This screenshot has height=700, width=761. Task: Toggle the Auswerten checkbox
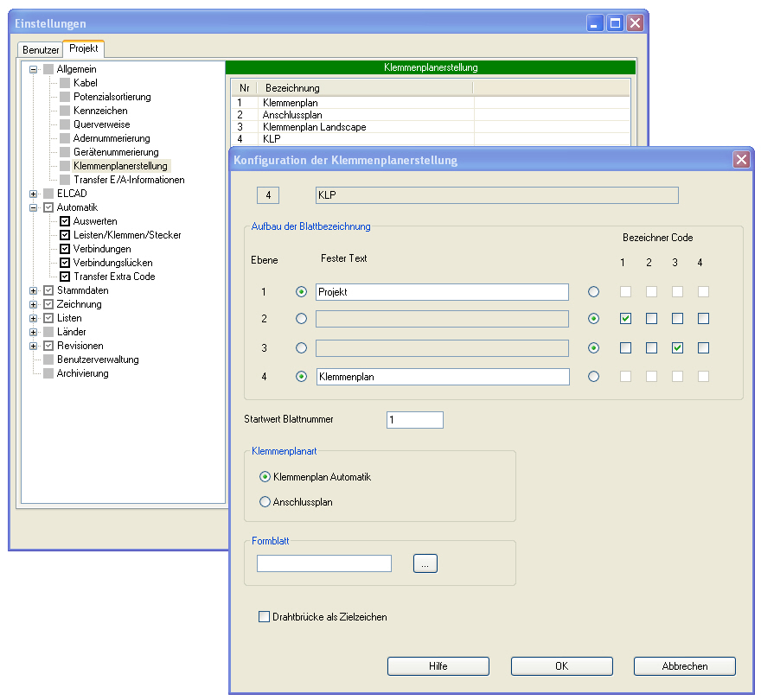point(65,222)
